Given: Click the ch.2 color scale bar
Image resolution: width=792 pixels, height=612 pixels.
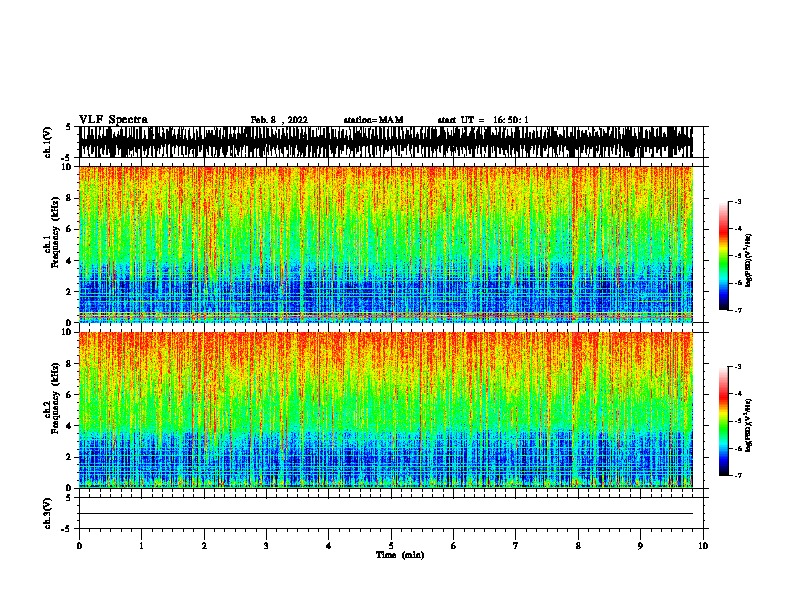Looking at the screenshot, I should (x=724, y=421).
